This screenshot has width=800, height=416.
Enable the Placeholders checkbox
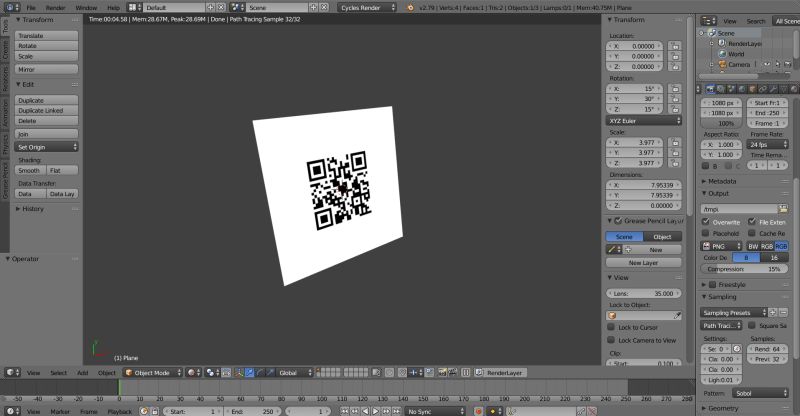706,233
